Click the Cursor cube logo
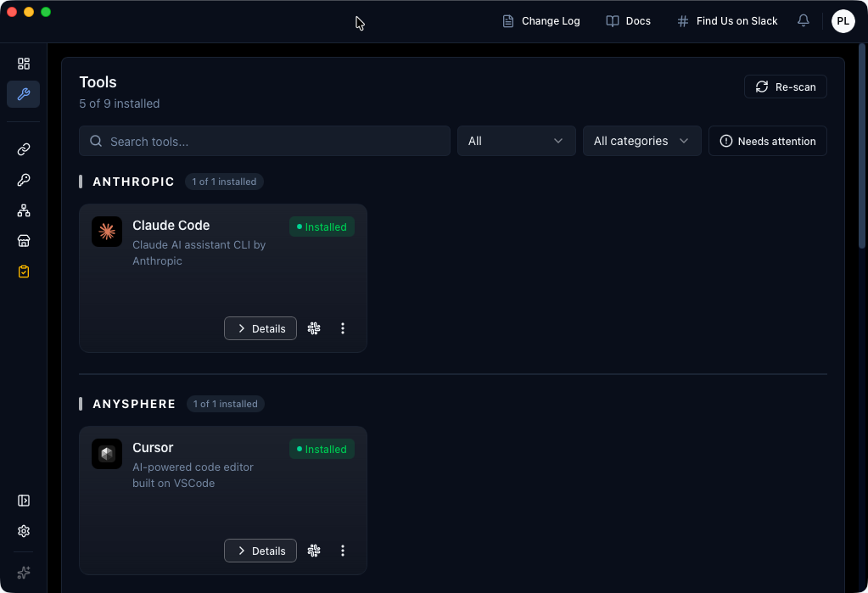Screen dimensions: 868x593 click(107, 454)
